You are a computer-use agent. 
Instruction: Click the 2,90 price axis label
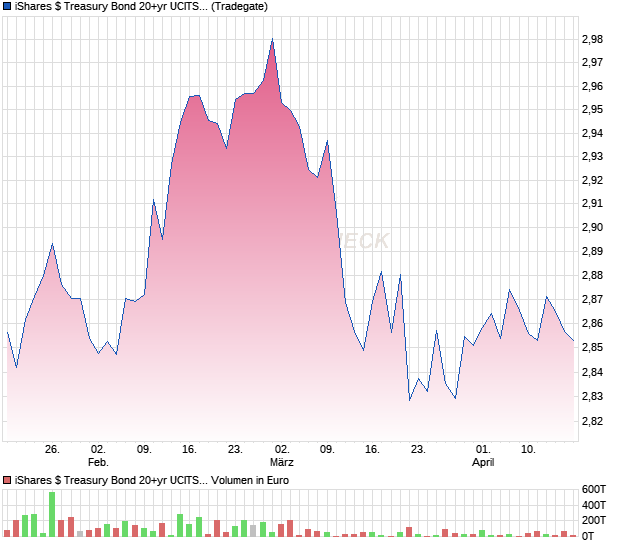(592, 228)
